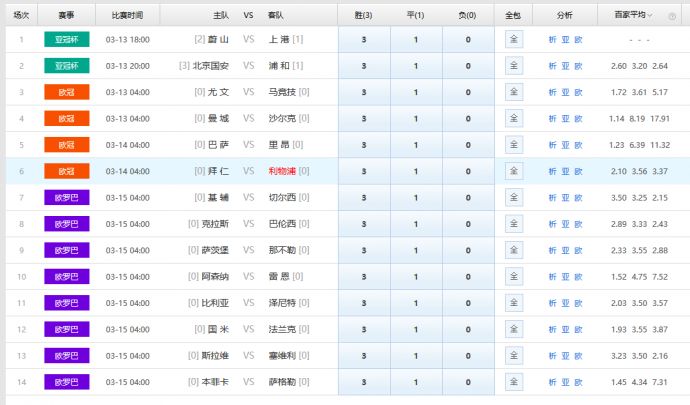Click the 欧罗巴 badge in match 14
Image resolution: width=690 pixels, height=405 pixels.
coord(67,382)
